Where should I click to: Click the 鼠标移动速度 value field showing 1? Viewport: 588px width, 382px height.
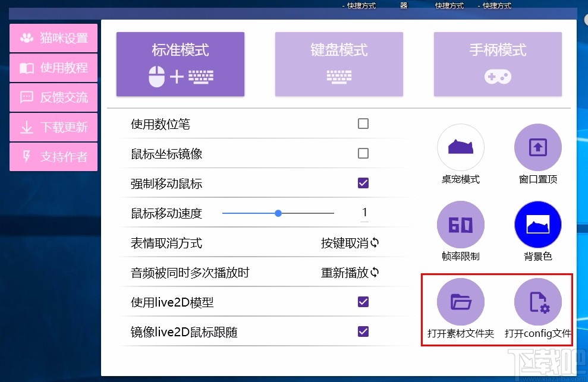click(364, 213)
